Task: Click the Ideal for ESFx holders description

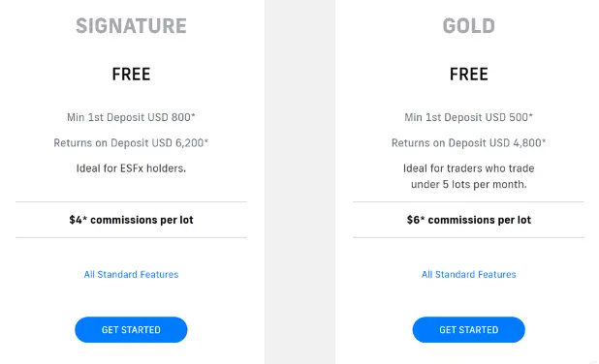Action: [131, 168]
